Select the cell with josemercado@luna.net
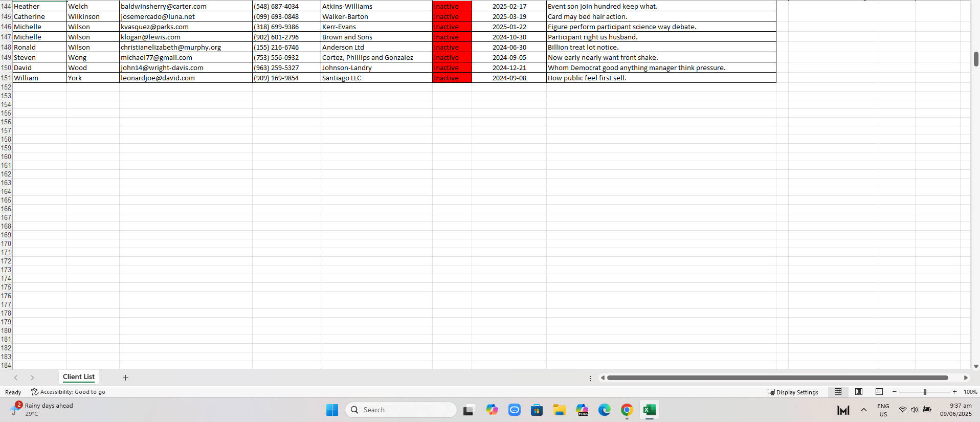 pos(186,16)
